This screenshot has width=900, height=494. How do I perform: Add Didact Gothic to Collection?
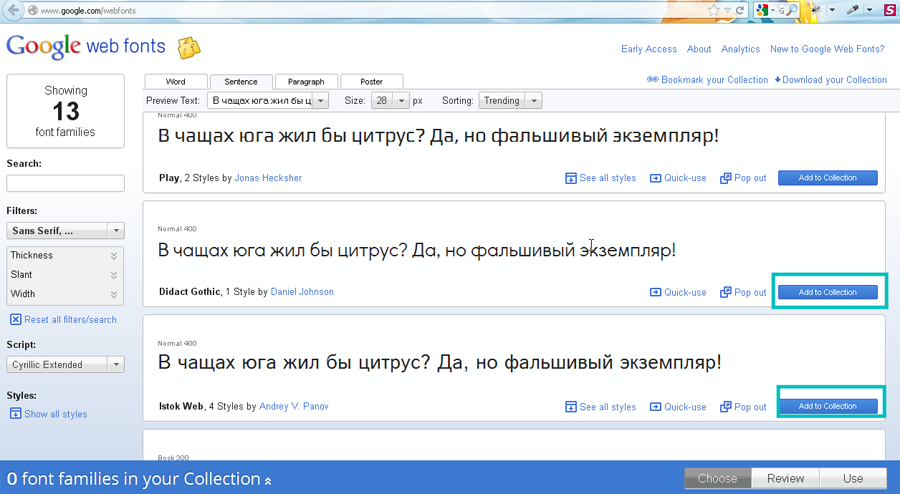pos(828,292)
